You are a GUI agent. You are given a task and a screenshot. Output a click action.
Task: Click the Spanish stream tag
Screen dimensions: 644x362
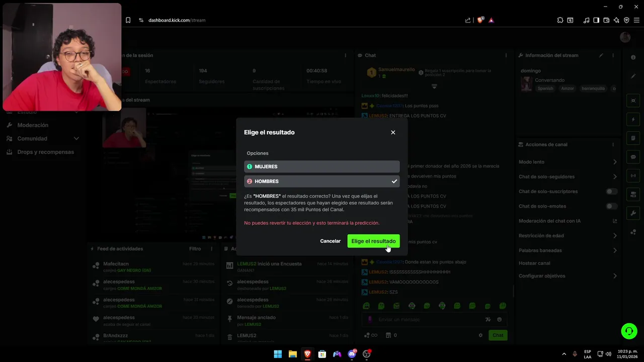[x=545, y=88]
